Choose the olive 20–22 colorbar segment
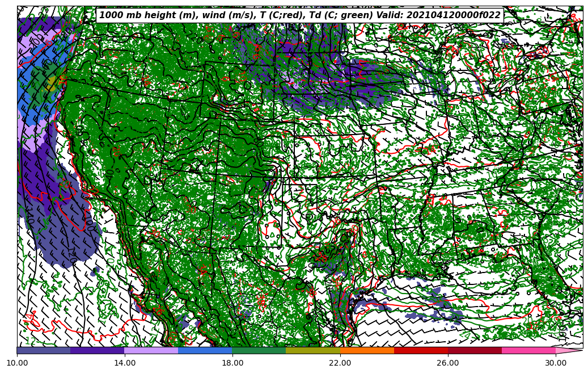The image size is (588, 373). [x=313, y=350]
